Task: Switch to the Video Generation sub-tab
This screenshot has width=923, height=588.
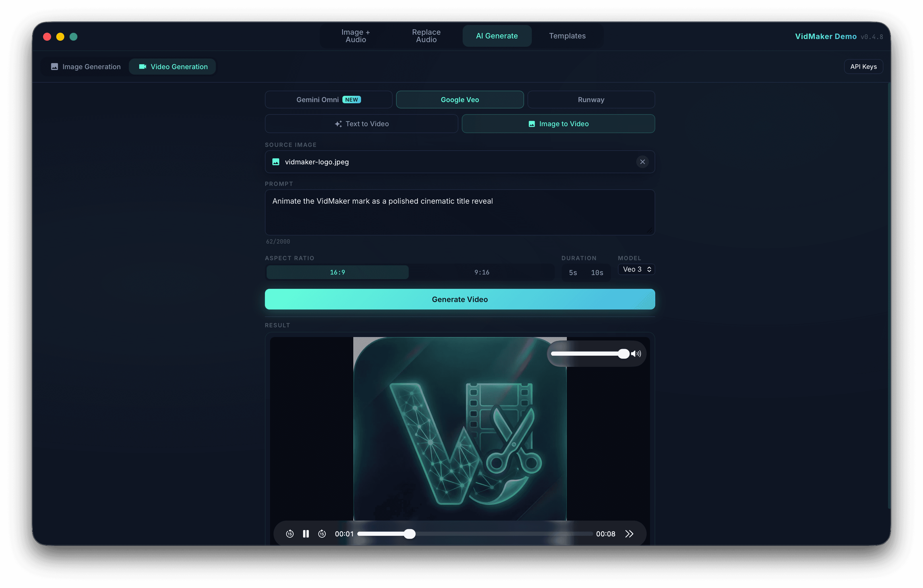Action: click(172, 67)
